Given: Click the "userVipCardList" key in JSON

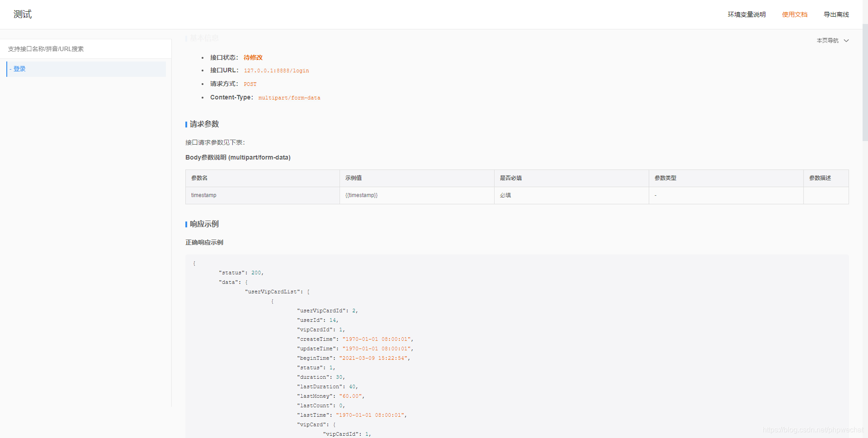Looking at the screenshot, I should pyautogui.click(x=273, y=292).
